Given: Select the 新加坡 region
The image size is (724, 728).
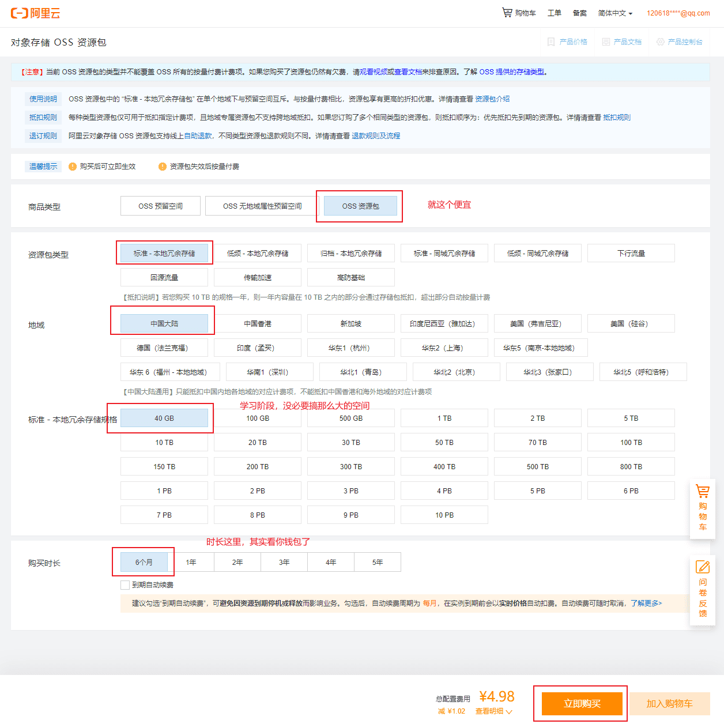Looking at the screenshot, I should click(351, 323).
